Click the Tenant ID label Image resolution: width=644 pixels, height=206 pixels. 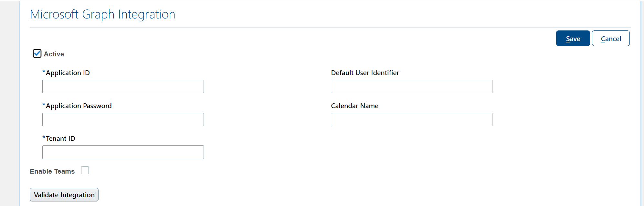[x=60, y=138]
